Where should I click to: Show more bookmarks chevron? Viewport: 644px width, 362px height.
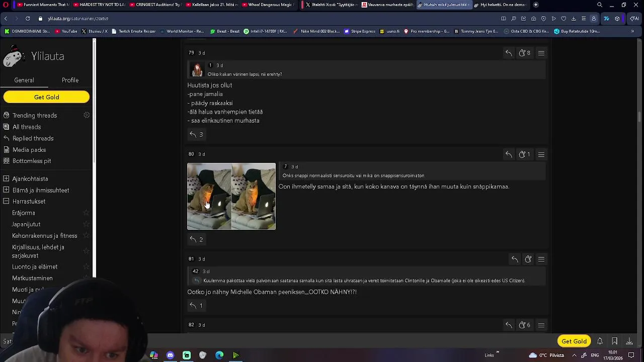[x=632, y=31]
